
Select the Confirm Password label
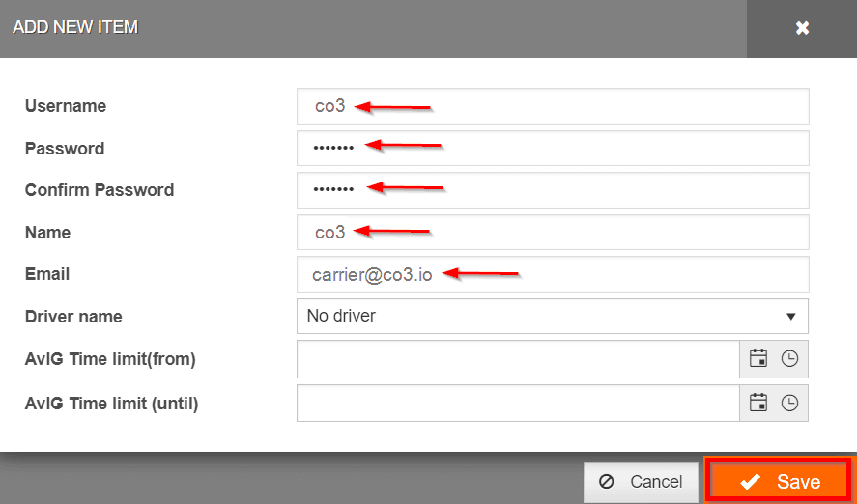click(x=100, y=190)
